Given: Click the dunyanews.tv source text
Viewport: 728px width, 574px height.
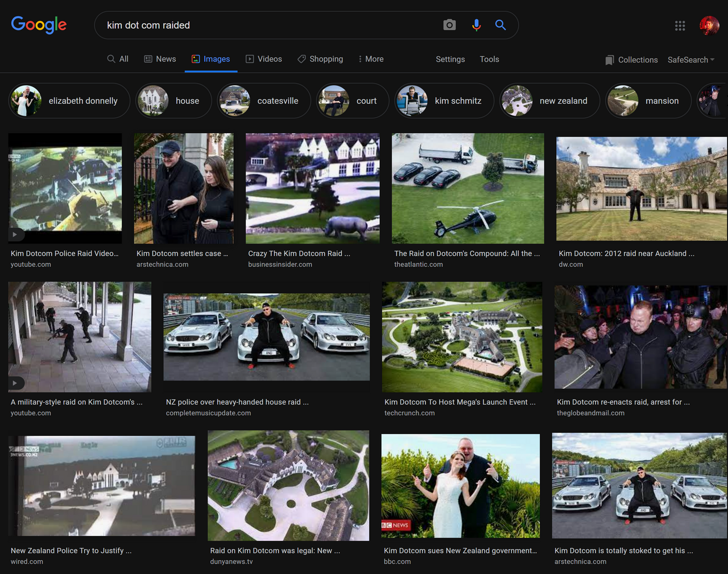Looking at the screenshot, I should tap(231, 561).
